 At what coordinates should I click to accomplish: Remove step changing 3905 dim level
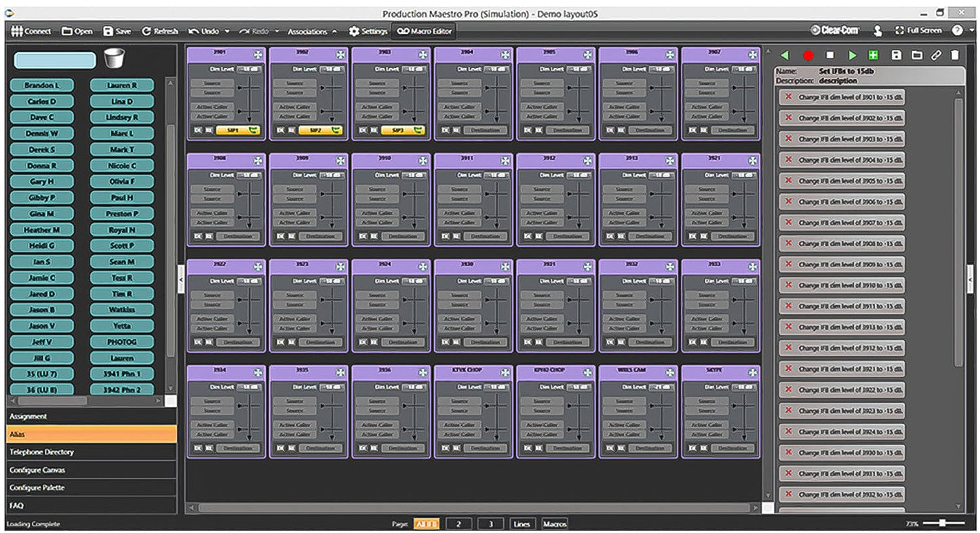788,180
